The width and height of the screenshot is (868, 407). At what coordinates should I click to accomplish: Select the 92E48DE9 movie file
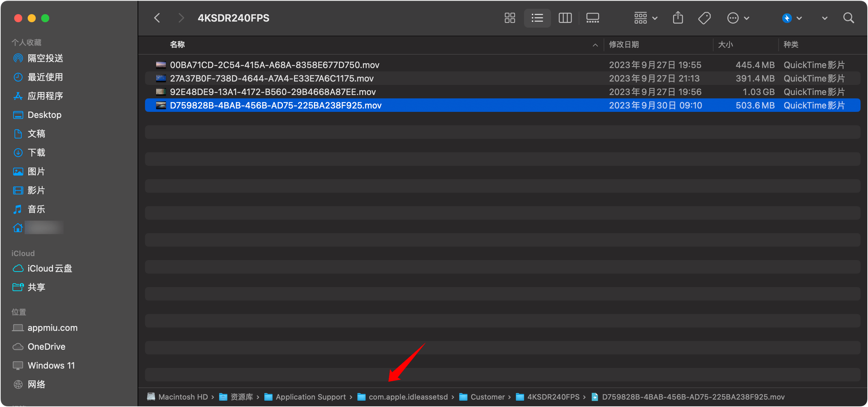pos(272,92)
